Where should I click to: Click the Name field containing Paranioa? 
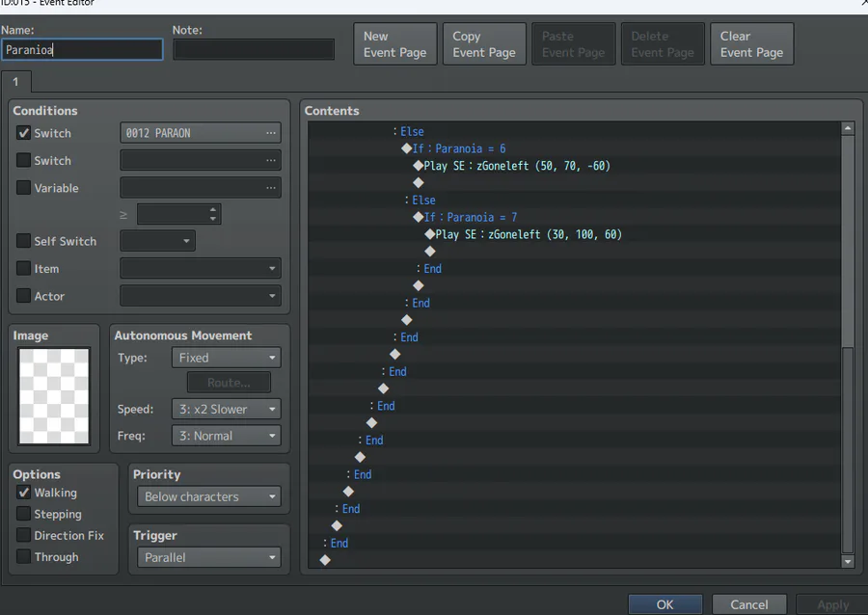[82, 50]
